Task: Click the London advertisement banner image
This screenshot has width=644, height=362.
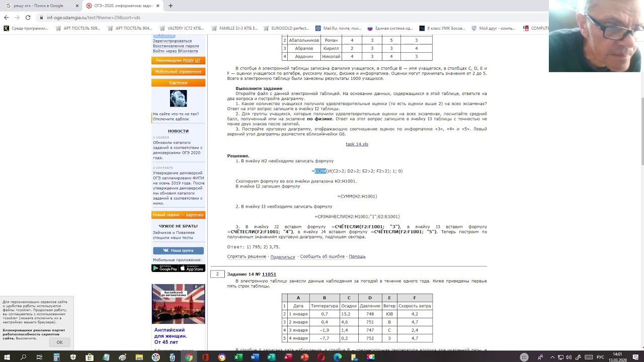Action: [178, 304]
